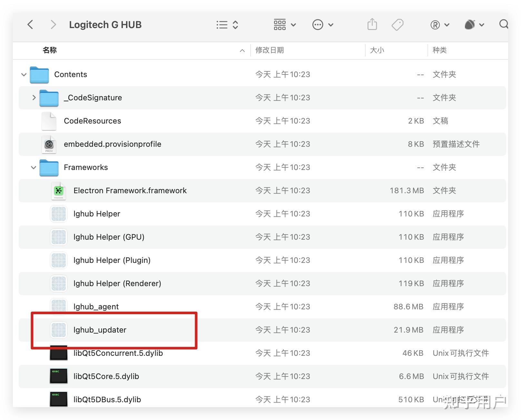This screenshot has height=420, width=521.
Task: Click the libQt5DBus.5.dylib name
Action: (x=107, y=400)
